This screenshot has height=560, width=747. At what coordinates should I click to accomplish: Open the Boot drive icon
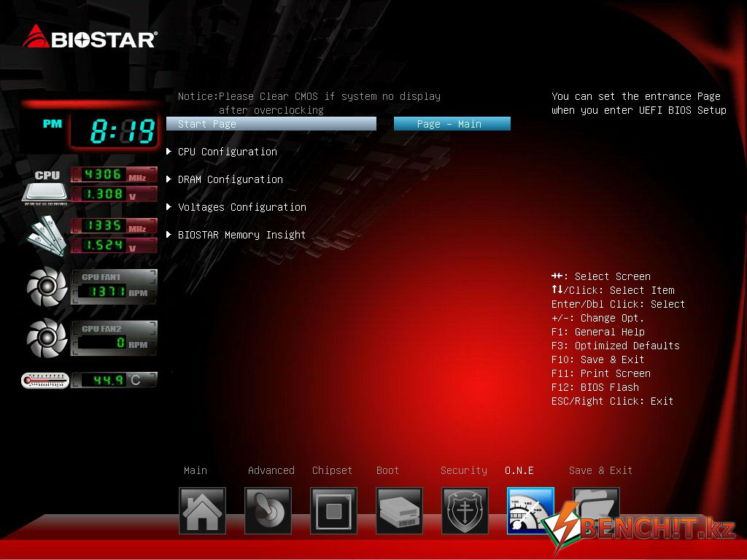(399, 510)
